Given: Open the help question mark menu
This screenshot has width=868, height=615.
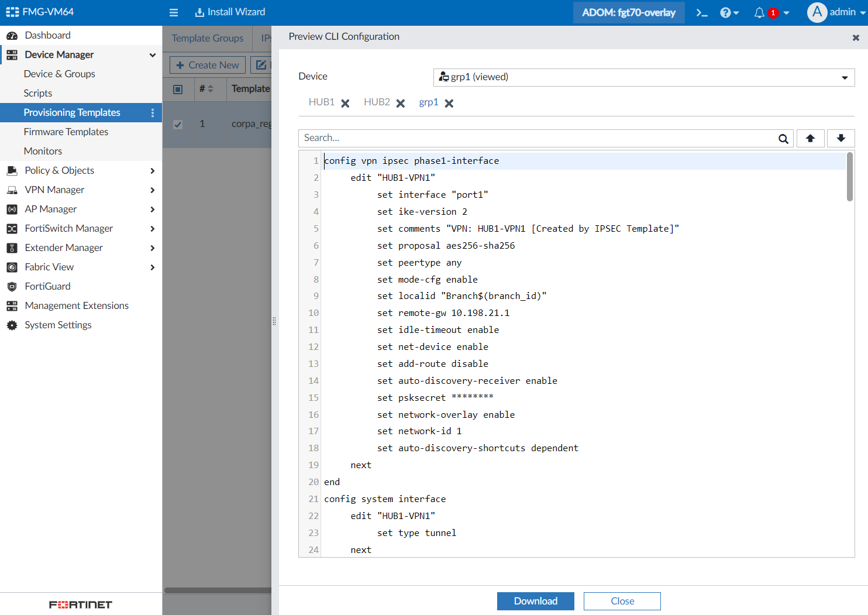Looking at the screenshot, I should point(729,12).
